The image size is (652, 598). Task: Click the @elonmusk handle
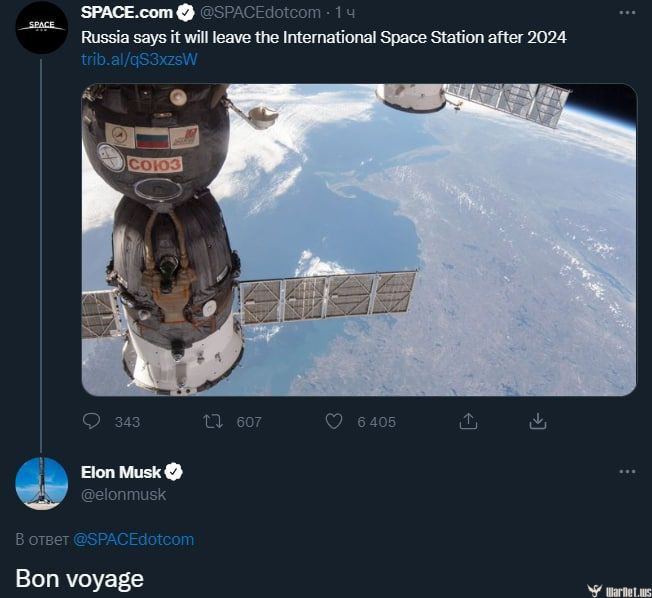(123, 494)
